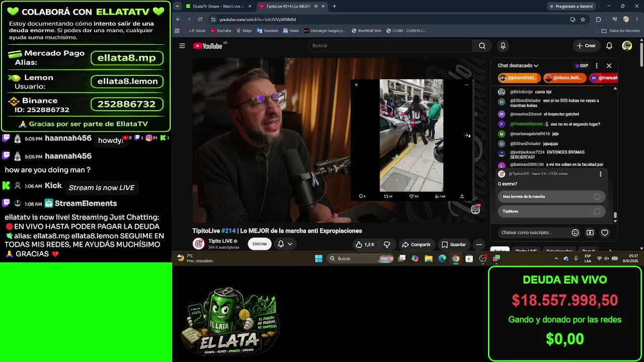Open YouTube notifications bell

click(x=609, y=46)
